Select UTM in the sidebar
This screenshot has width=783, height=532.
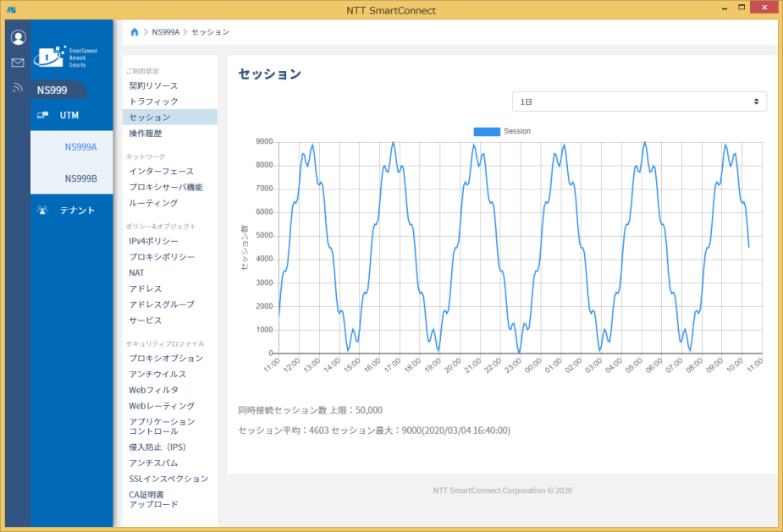pyautogui.click(x=71, y=115)
